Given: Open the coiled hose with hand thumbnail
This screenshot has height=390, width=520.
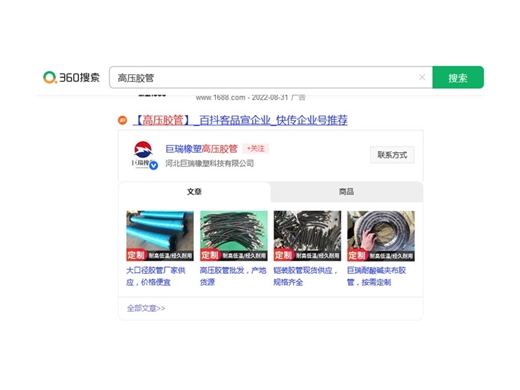Looking at the screenshot, I should (x=381, y=236).
